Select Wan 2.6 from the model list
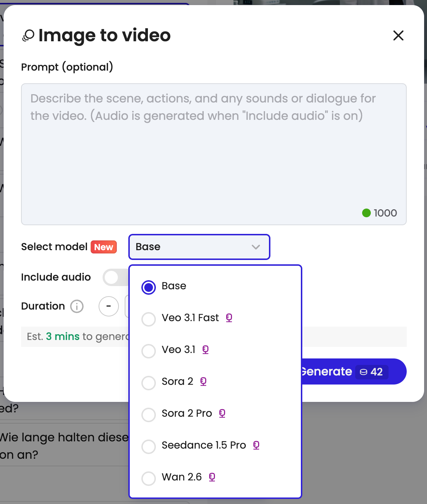 pyautogui.click(x=149, y=478)
